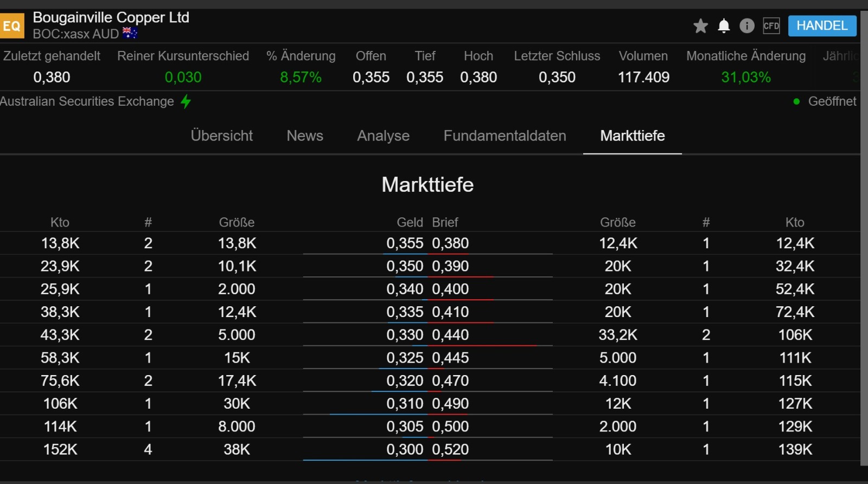Click the ask price 0,445
This screenshot has width=868, height=484.
point(450,358)
